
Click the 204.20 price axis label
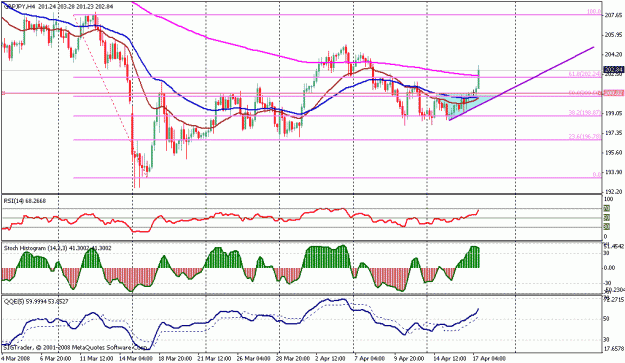[613, 55]
